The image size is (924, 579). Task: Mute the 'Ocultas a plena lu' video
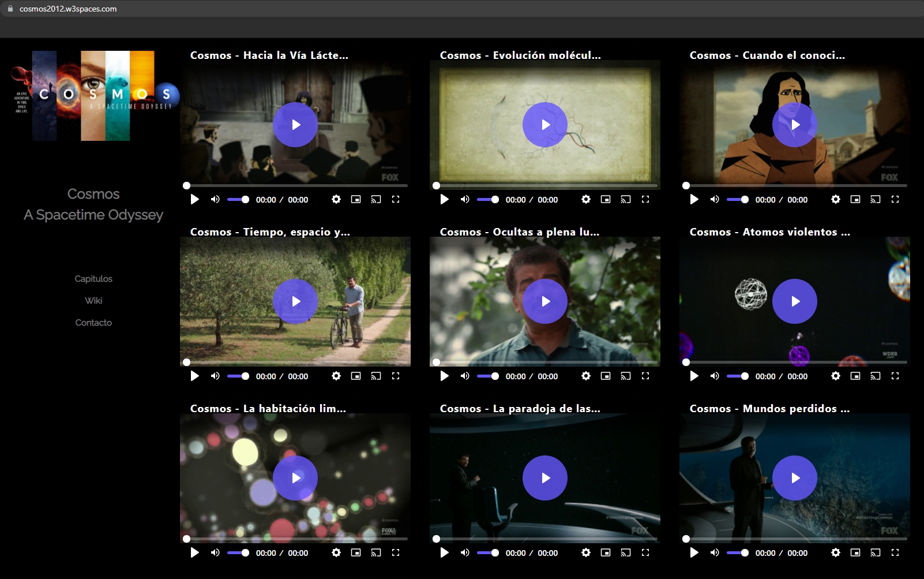(x=465, y=376)
